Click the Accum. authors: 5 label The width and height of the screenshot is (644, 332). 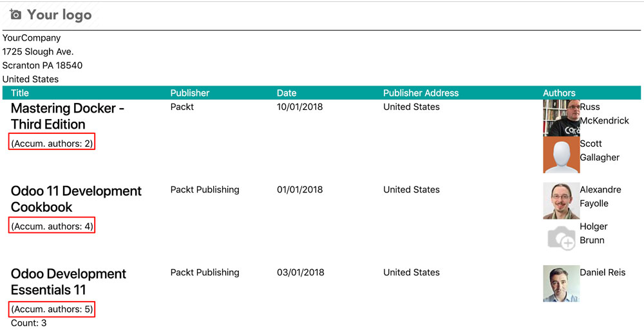(52, 309)
